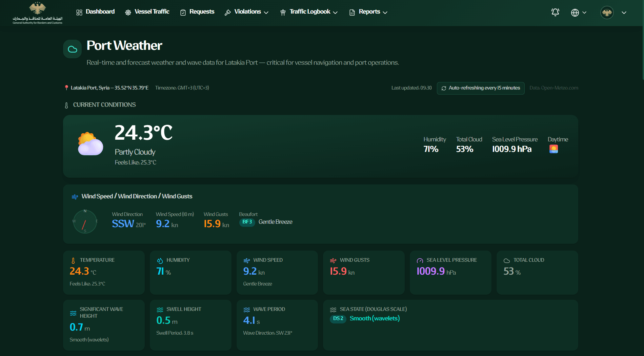The image size is (644, 356).
Task: Click the Requests clipboard icon
Action: (x=183, y=13)
